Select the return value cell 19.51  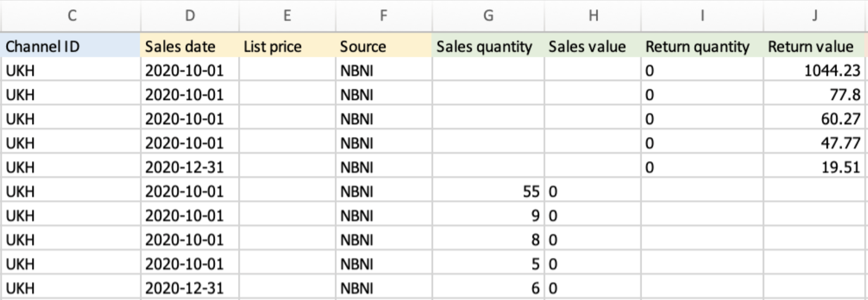tap(814, 167)
